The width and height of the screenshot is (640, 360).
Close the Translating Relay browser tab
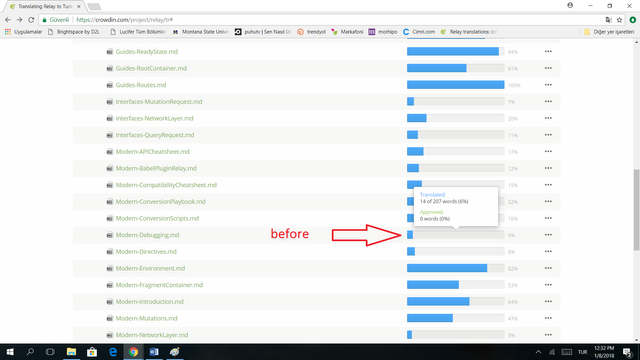(79, 7)
